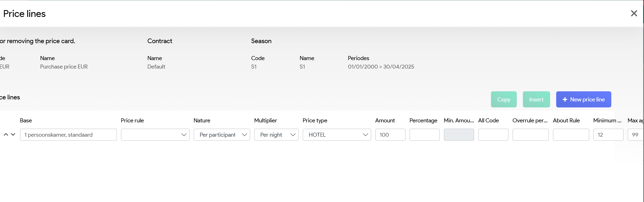Click the Copy button
This screenshot has width=644, height=202.
(x=503, y=99)
